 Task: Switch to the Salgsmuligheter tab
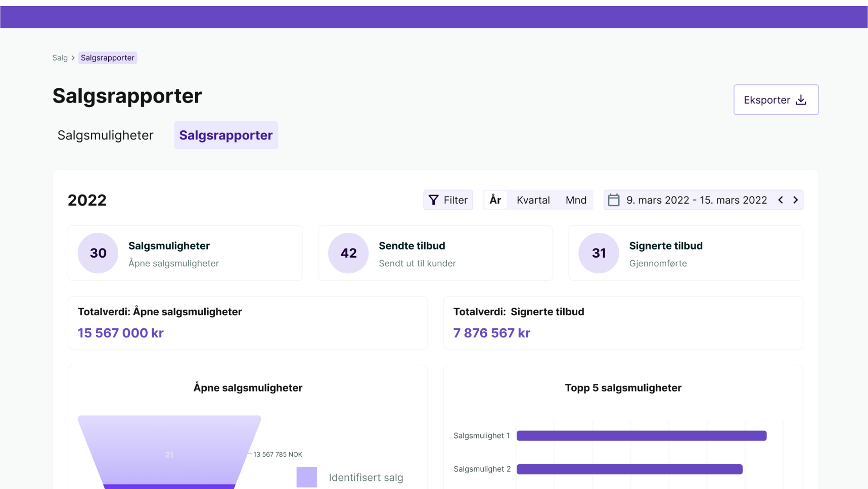tap(105, 135)
